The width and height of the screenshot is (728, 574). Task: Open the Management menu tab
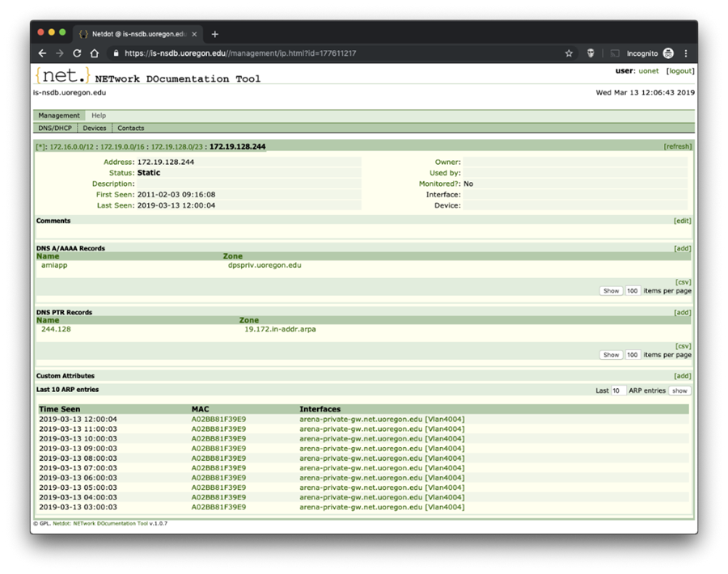tap(59, 116)
